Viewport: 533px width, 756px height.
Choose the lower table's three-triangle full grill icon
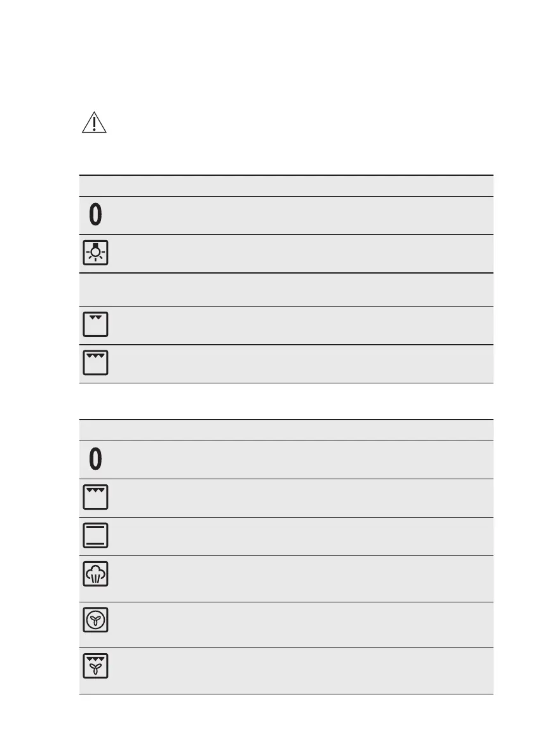click(95, 497)
